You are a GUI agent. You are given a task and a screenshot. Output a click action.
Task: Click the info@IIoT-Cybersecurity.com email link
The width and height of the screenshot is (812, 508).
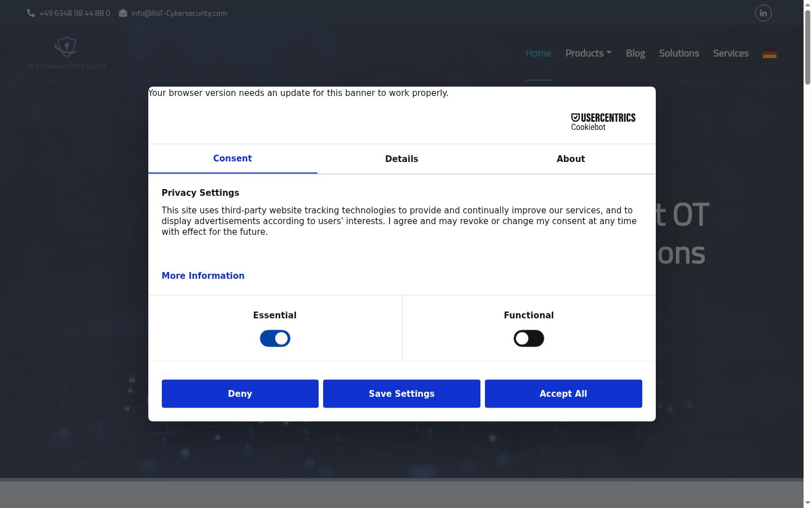(179, 13)
